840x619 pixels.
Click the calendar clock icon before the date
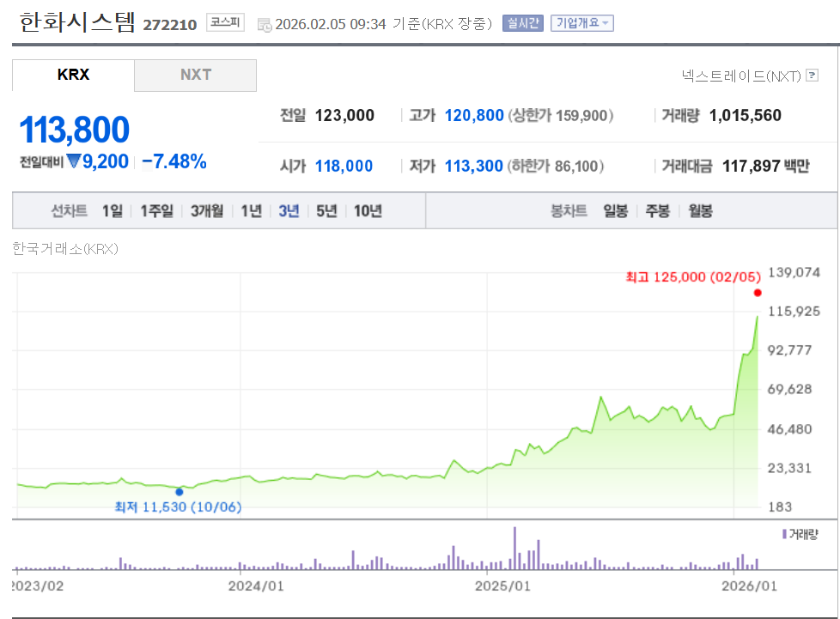click(x=264, y=25)
